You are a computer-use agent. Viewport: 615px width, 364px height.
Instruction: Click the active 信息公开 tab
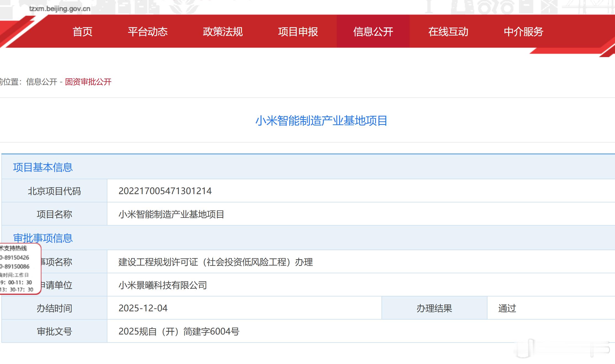point(373,32)
